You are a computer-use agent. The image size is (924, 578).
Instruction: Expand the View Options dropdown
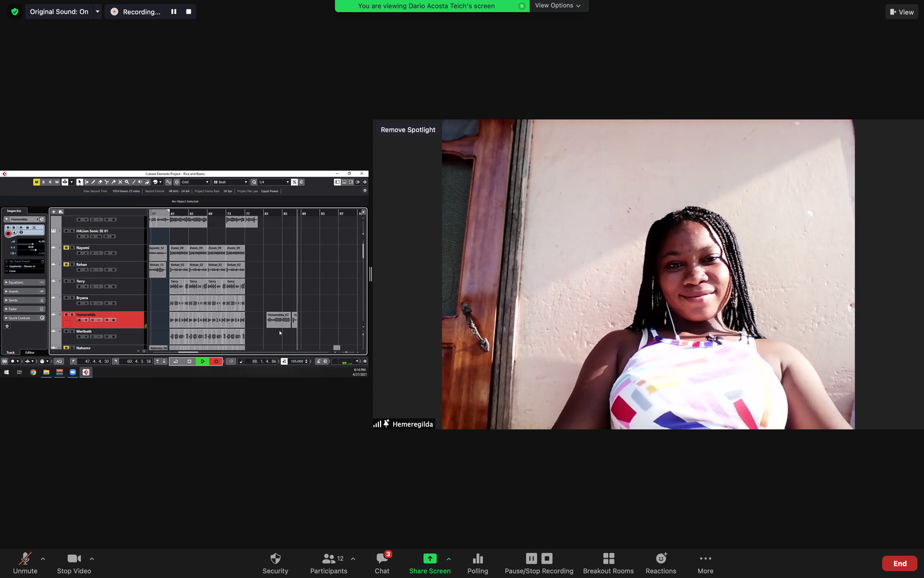[558, 6]
